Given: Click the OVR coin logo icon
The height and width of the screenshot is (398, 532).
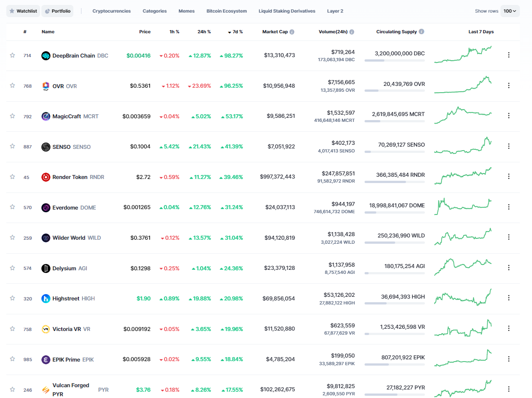Looking at the screenshot, I should (x=46, y=86).
